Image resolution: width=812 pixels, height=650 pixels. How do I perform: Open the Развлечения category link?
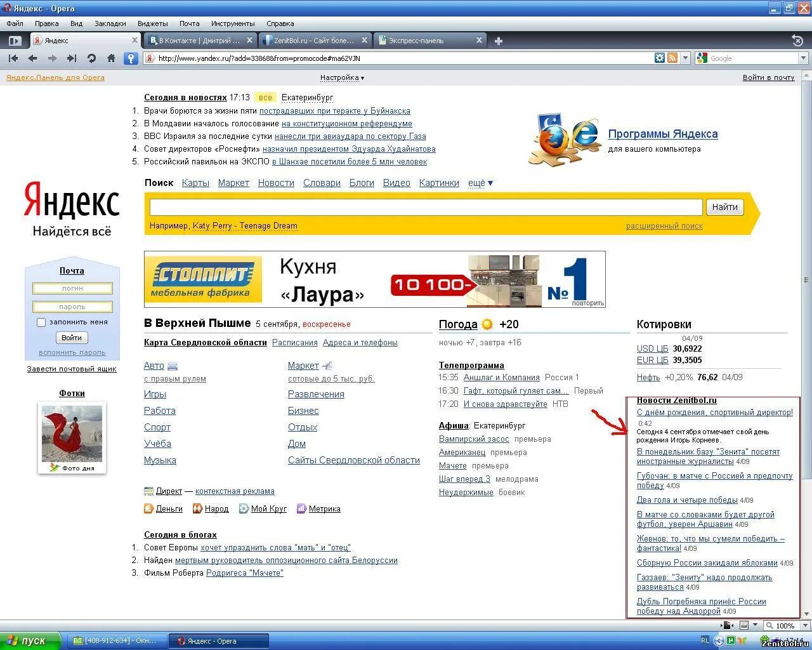pyautogui.click(x=316, y=394)
